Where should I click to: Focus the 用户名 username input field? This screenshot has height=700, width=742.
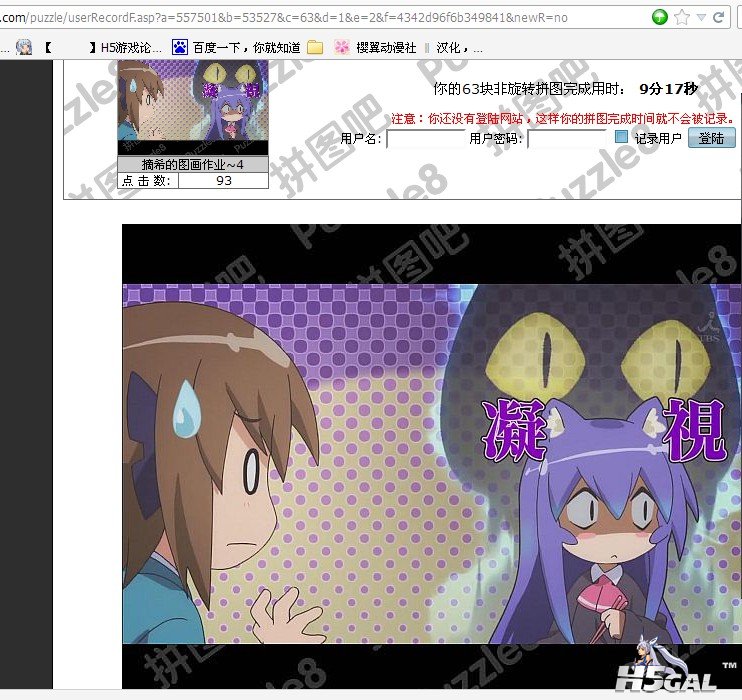click(425, 139)
